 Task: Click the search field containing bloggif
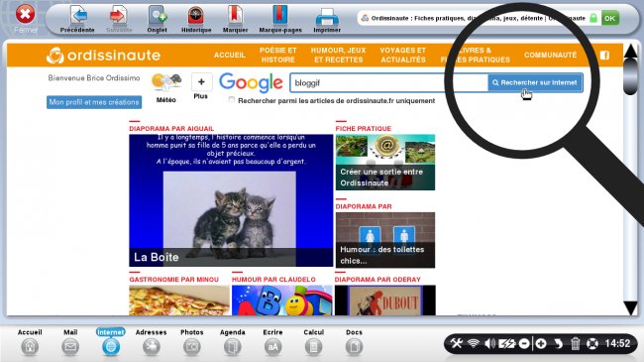pyautogui.click(x=388, y=82)
